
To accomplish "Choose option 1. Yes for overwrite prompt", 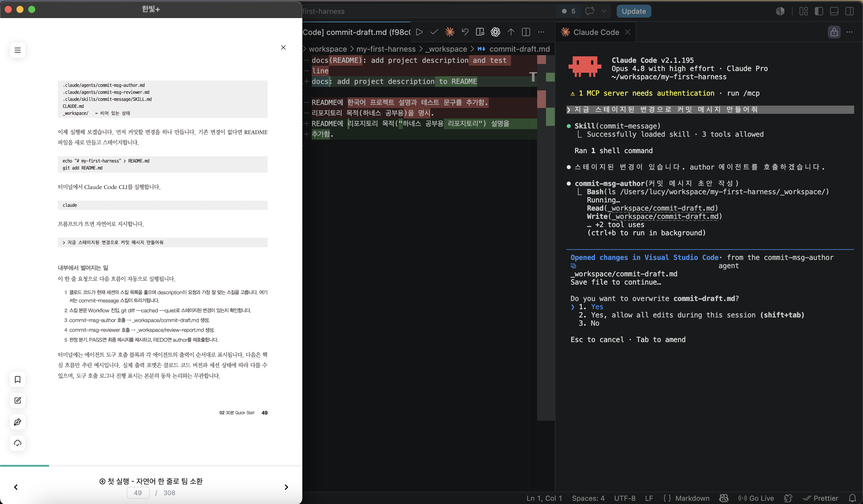I will (x=591, y=307).
